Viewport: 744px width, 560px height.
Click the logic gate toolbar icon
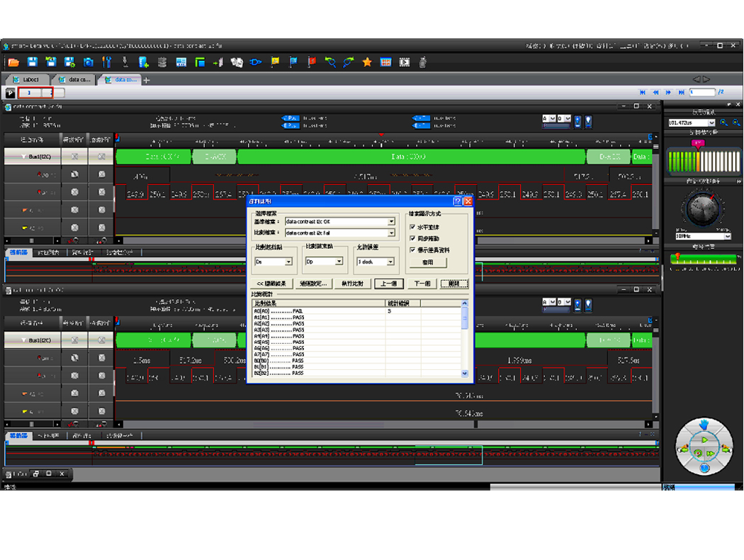point(256,62)
